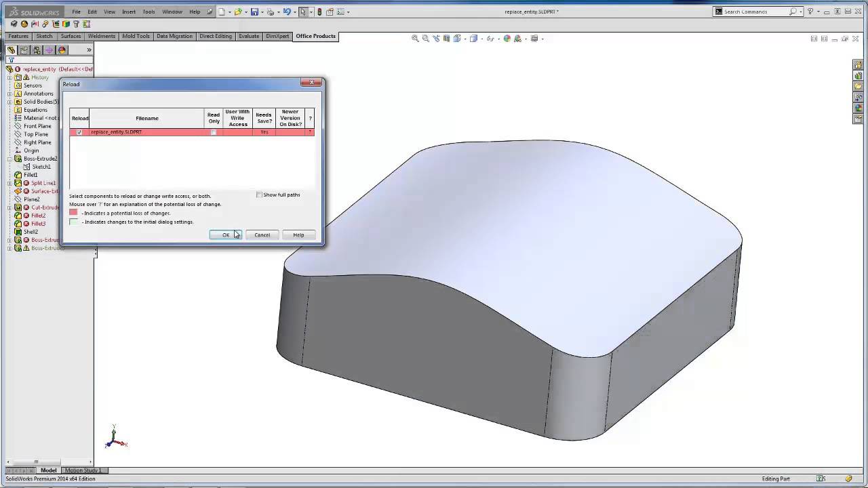Collapse the Boss-Extrude2 tree node

coord(9,159)
